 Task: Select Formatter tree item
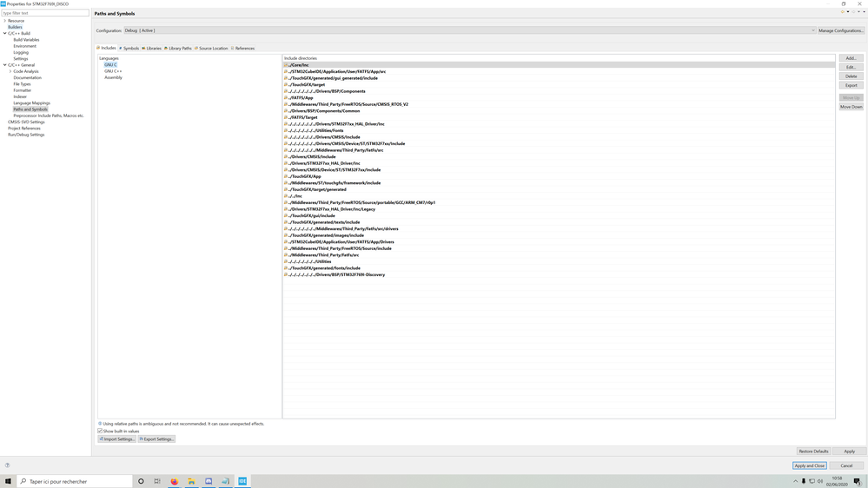point(22,90)
